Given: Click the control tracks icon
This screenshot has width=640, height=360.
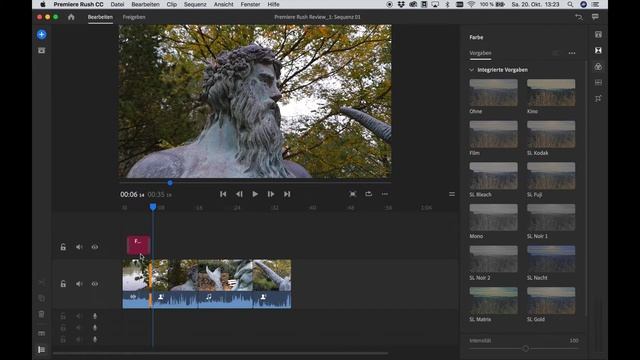Looking at the screenshot, I should 42,333.
